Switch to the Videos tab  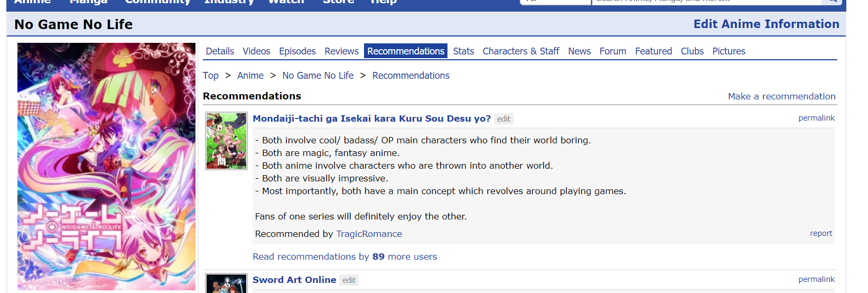tap(256, 51)
